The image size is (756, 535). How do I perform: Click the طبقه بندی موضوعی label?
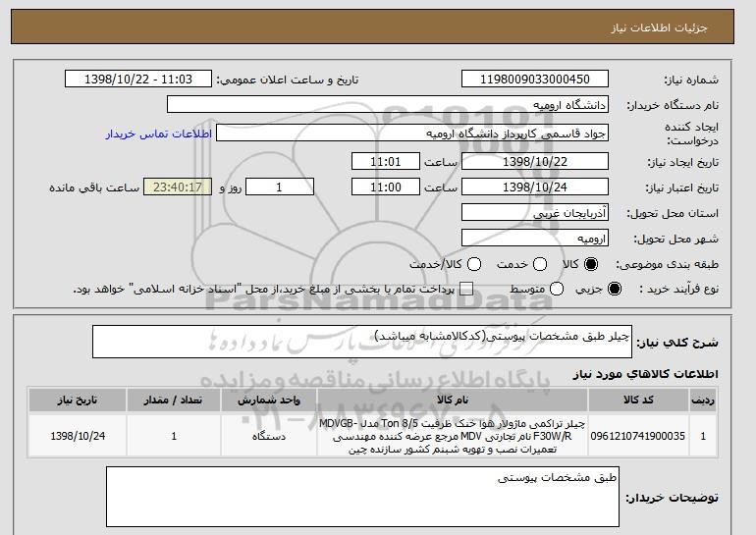pos(667,264)
